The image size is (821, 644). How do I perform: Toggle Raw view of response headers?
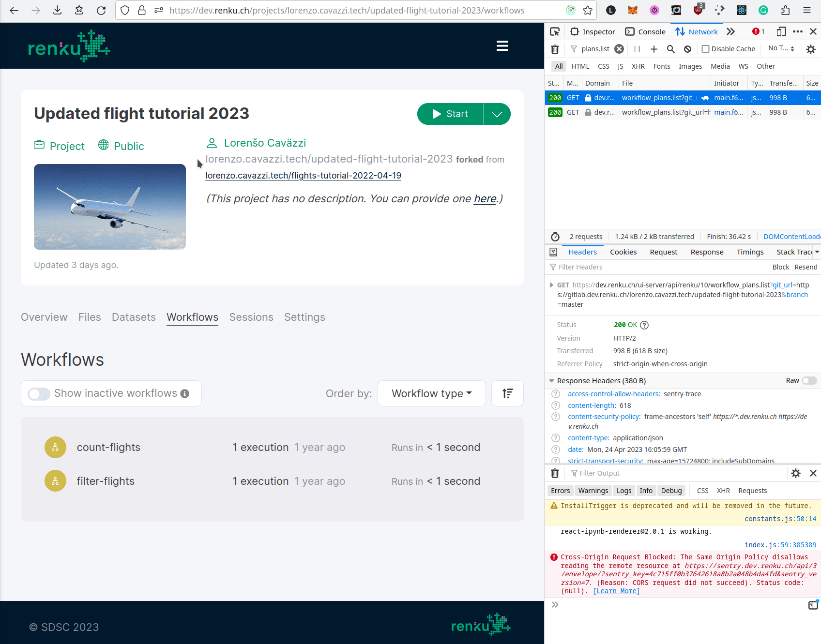pos(807,381)
